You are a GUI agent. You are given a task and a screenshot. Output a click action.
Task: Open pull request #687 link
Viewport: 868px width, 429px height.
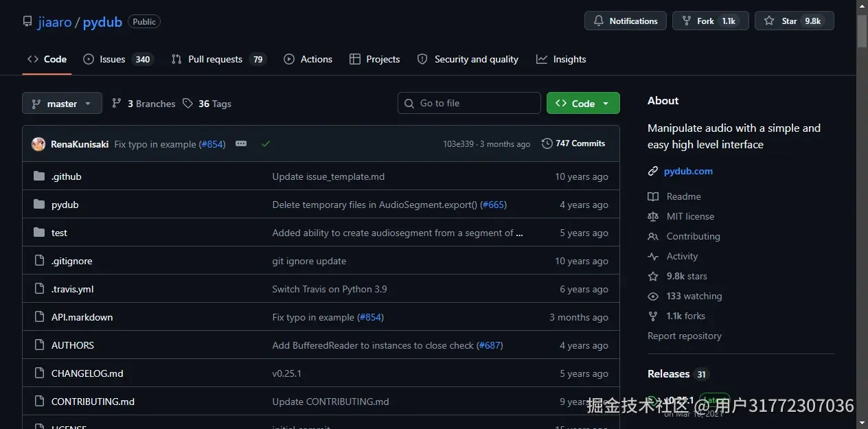pos(490,345)
